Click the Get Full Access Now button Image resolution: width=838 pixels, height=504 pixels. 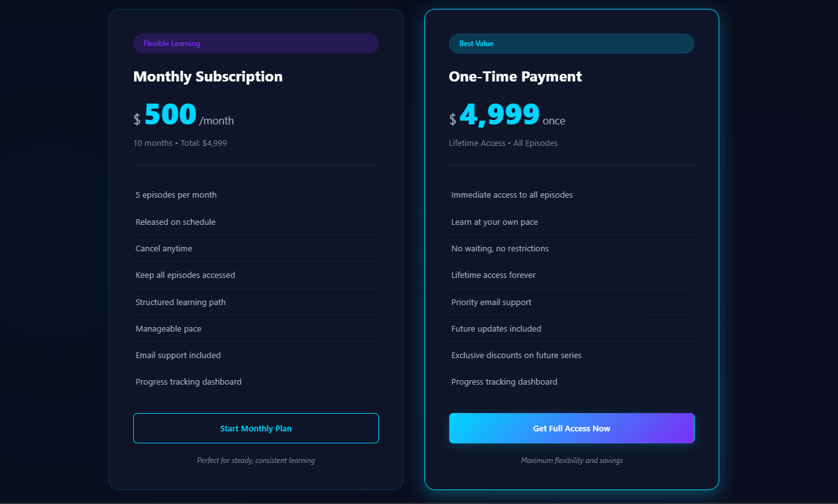572,428
